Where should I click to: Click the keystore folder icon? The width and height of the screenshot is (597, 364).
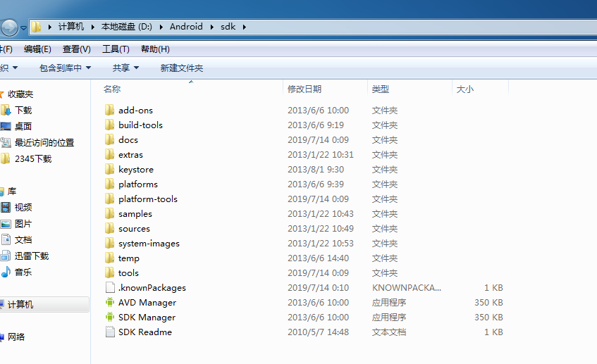[110, 169]
